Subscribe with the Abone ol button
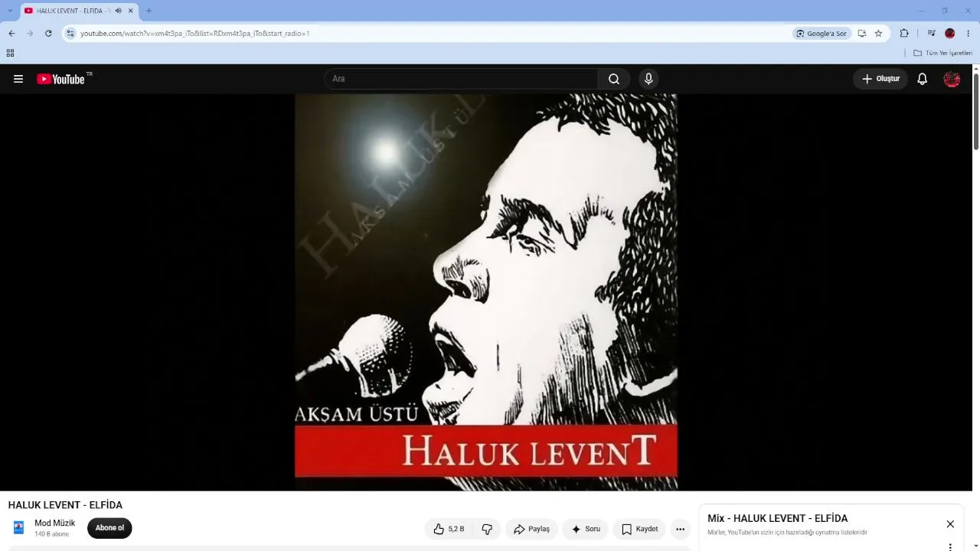Image resolution: width=980 pixels, height=551 pixels. [109, 528]
